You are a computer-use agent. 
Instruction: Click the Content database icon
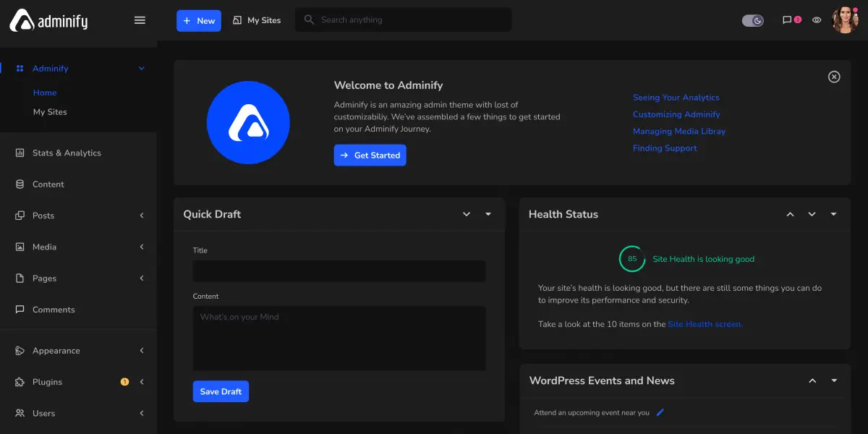pyautogui.click(x=20, y=184)
